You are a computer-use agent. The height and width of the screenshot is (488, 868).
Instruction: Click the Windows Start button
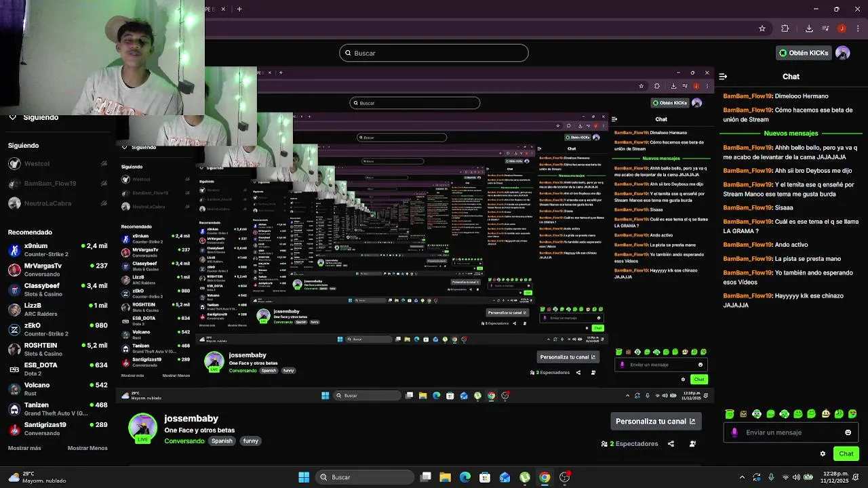(304, 477)
